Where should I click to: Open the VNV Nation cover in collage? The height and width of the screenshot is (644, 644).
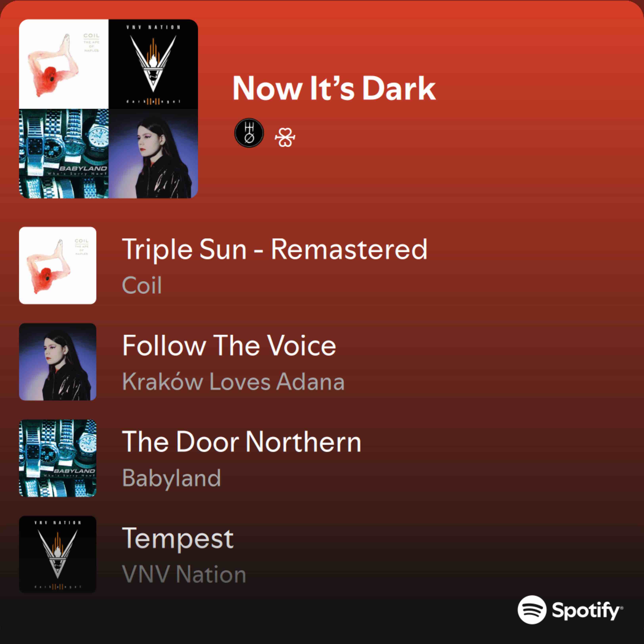point(153,64)
